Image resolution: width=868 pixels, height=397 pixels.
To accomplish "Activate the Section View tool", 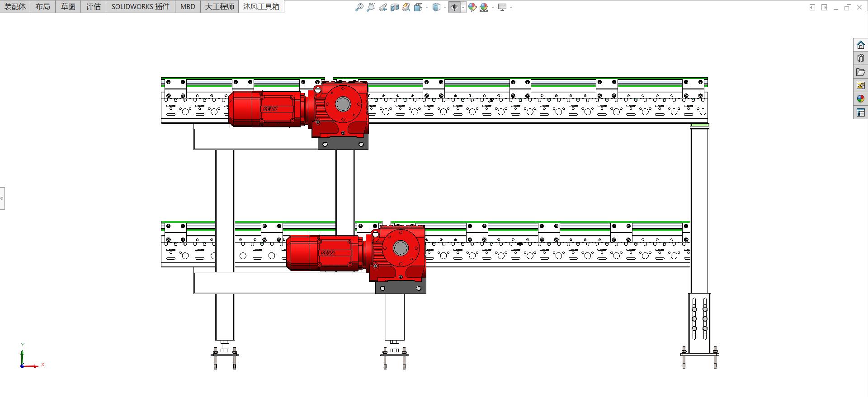I will pyautogui.click(x=395, y=7).
